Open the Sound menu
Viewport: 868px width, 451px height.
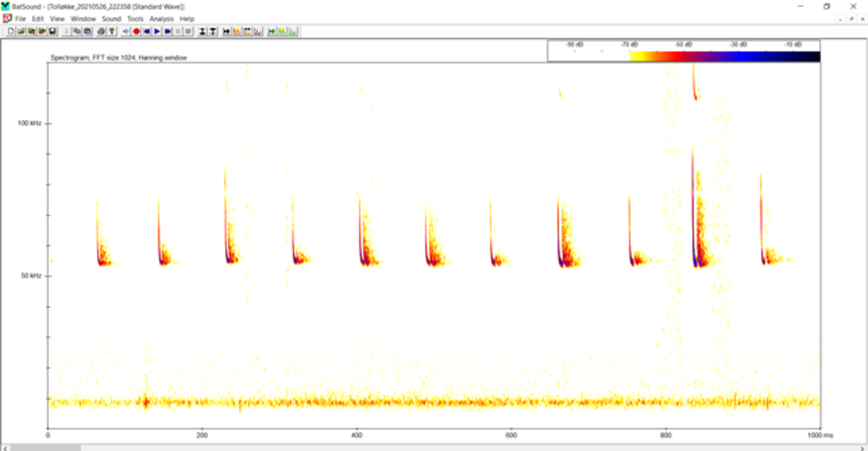coord(112,19)
